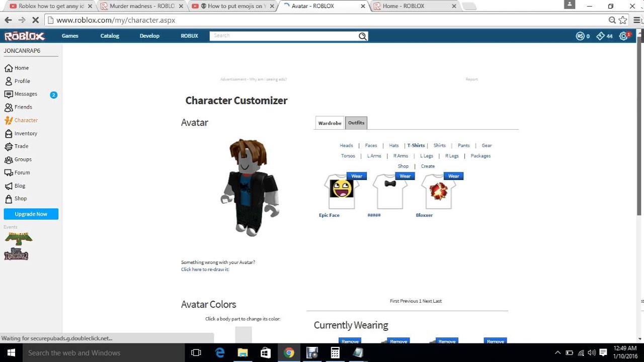This screenshot has width=644, height=362.
Task: Click the Shop bag icon in the sidebar
Action: 9,199
